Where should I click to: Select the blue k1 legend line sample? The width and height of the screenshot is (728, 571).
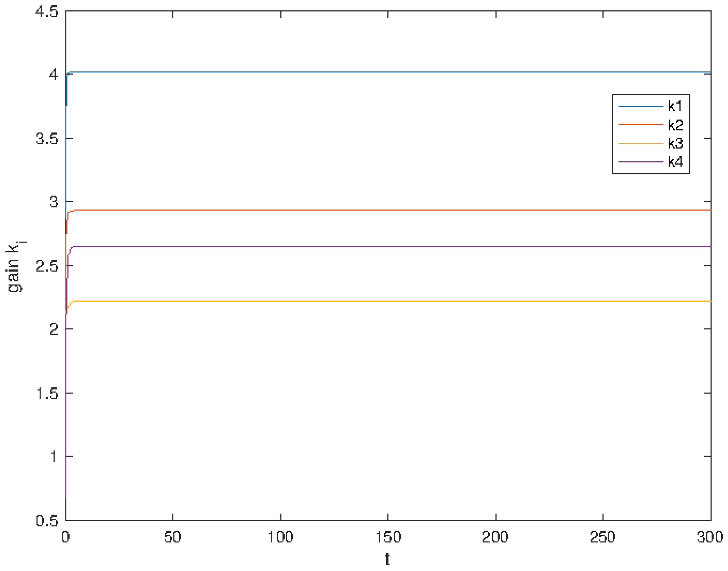click(640, 106)
